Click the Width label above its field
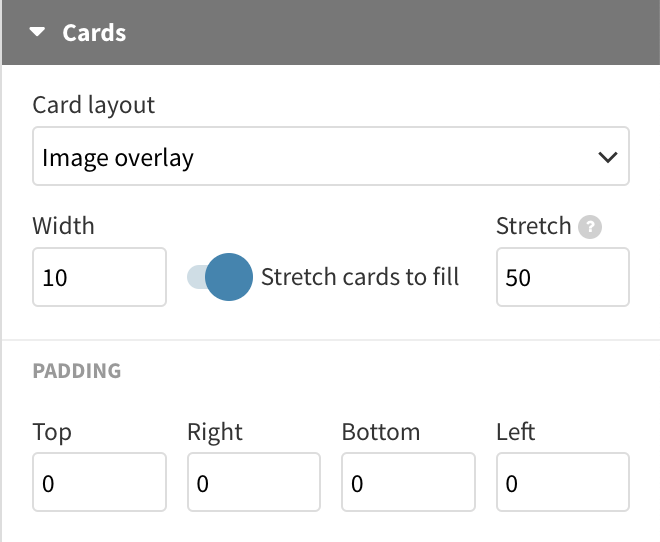Viewport: 660px width, 542px height. (x=64, y=226)
